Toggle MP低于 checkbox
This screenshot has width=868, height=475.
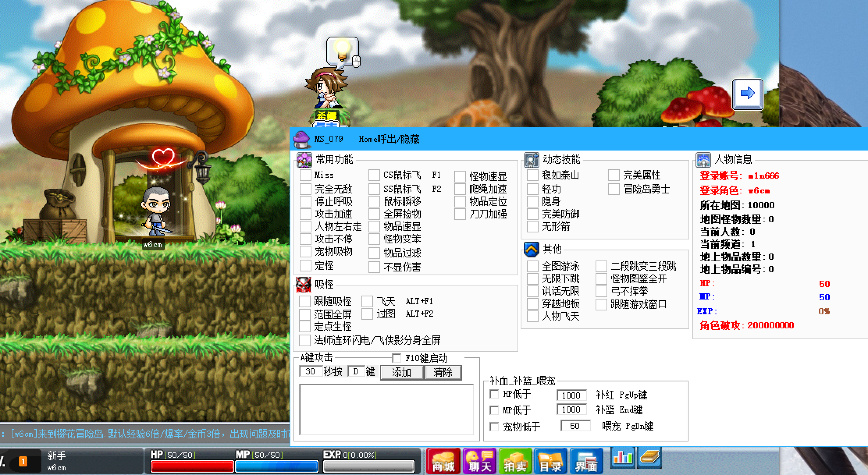tap(494, 410)
